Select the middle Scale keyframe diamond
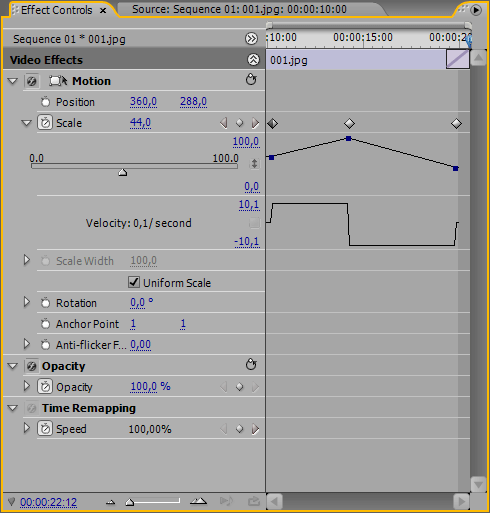This screenshot has height=513, width=490. click(349, 124)
